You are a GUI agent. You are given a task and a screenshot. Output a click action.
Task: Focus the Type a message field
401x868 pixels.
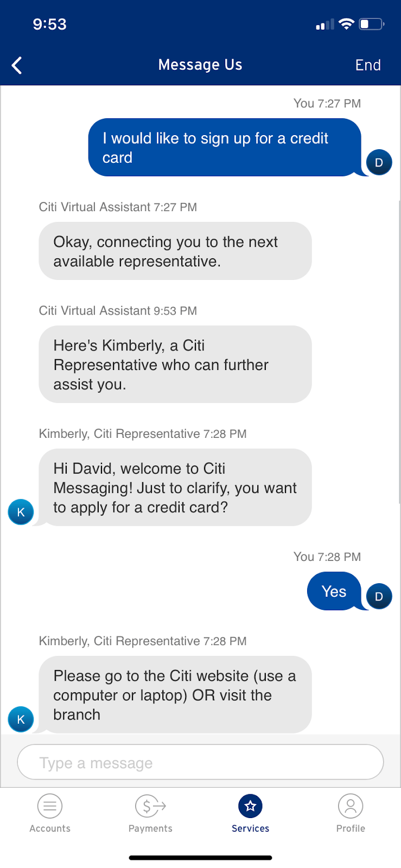click(x=200, y=763)
